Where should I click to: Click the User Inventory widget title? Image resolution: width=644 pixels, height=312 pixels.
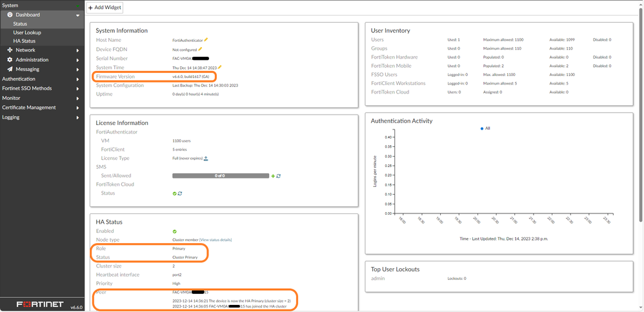tap(390, 30)
